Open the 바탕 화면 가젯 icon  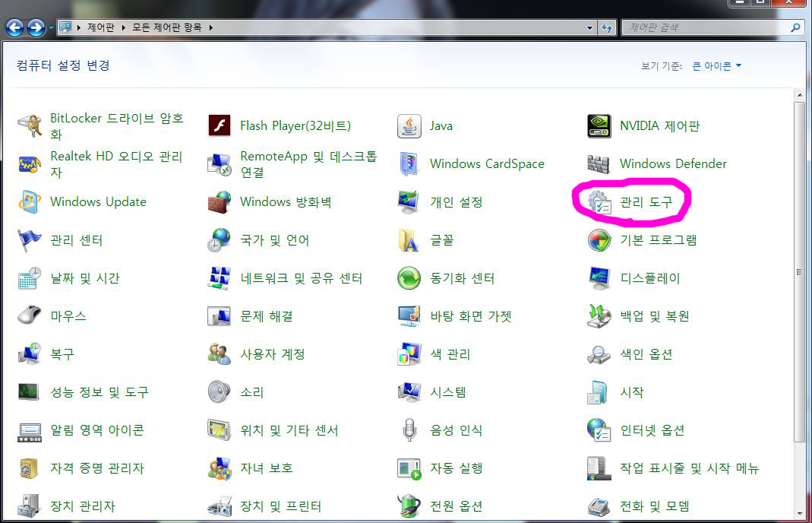pyautogui.click(x=409, y=316)
